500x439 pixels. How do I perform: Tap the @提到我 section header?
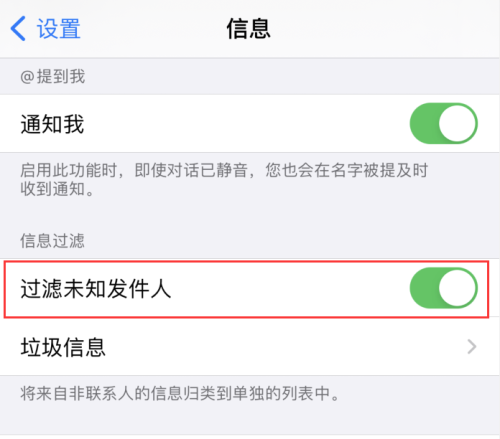tap(53, 77)
